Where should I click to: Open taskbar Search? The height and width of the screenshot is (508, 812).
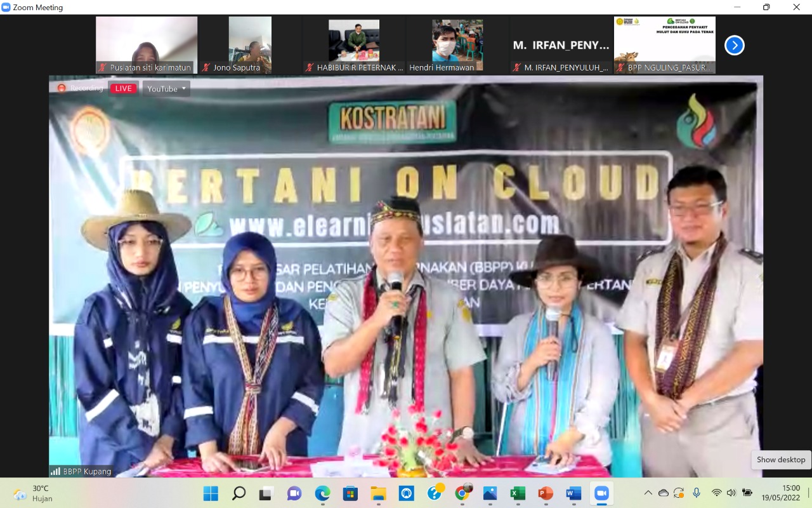tap(239, 493)
